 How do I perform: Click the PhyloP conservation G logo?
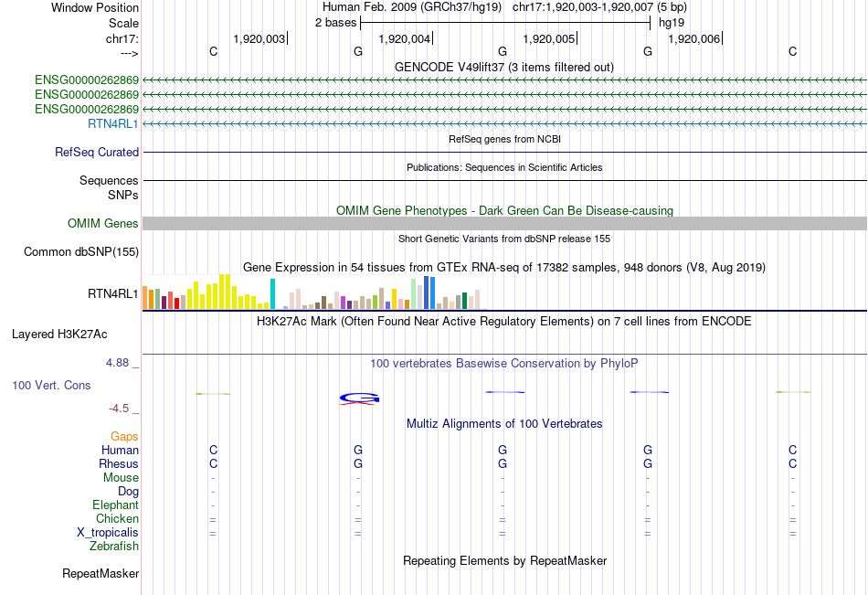pos(359,398)
